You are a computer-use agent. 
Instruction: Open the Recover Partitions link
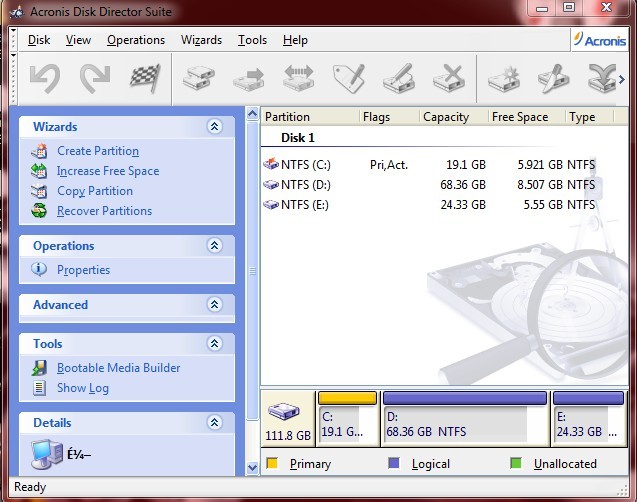point(104,211)
